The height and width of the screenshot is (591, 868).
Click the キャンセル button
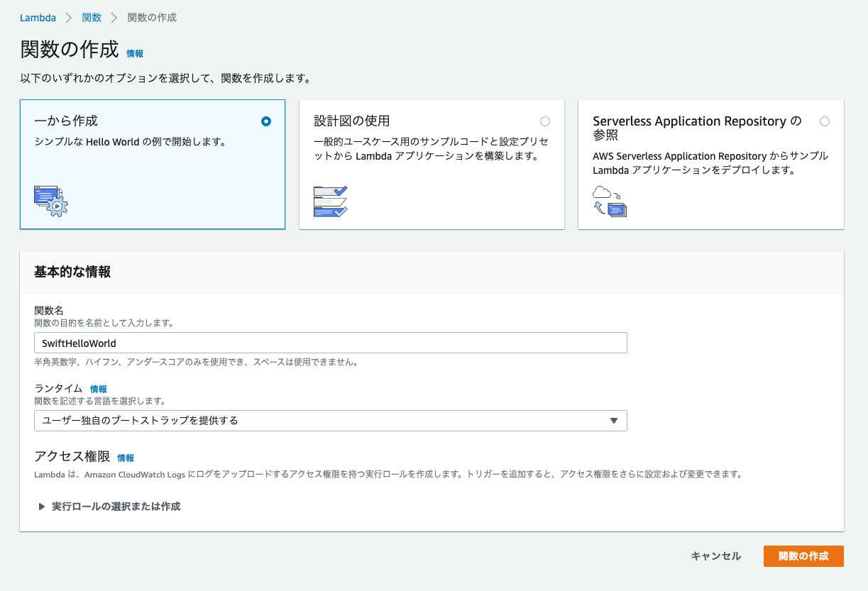pyautogui.click(x=716, y=556)
